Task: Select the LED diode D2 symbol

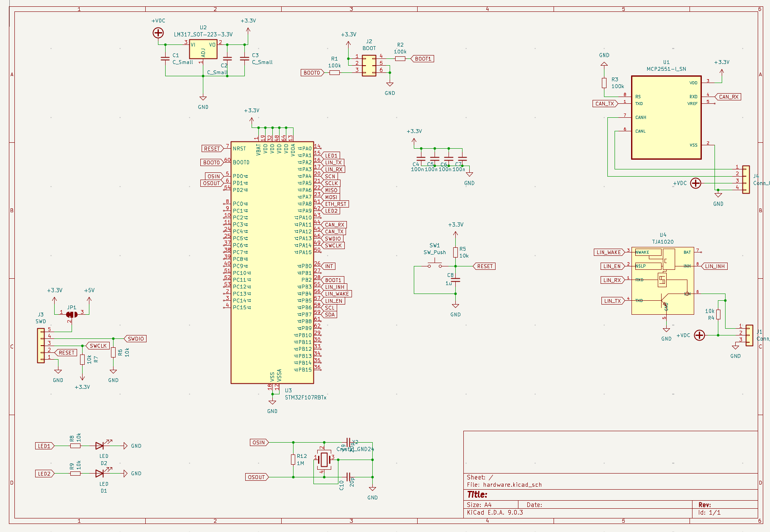Action: coord(100,446)
